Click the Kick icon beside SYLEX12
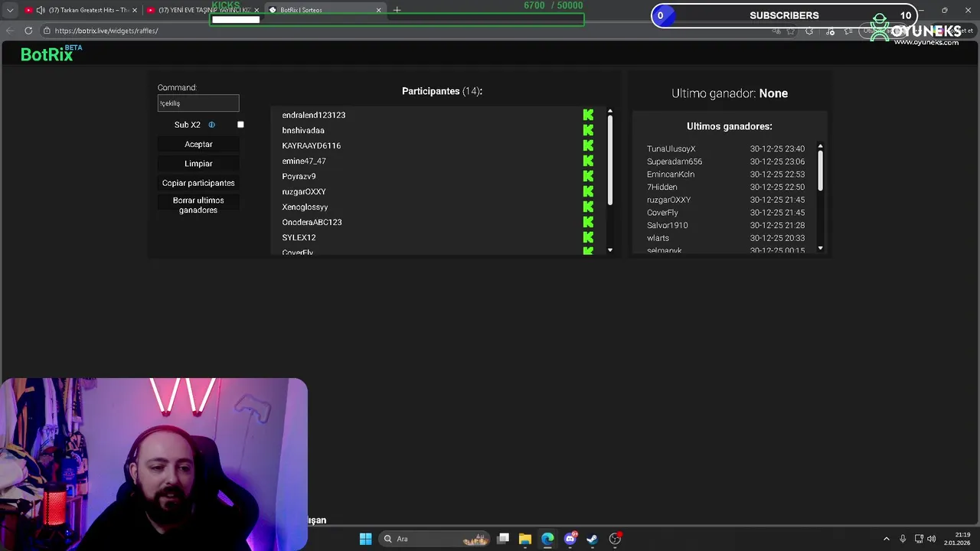 (588, 237)
